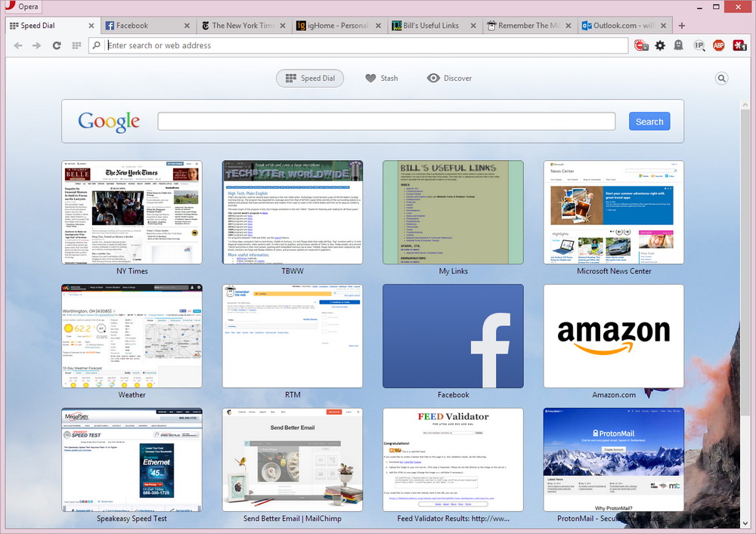Click the 'Send Better Email | MailChimp' caption

point(292,519)
